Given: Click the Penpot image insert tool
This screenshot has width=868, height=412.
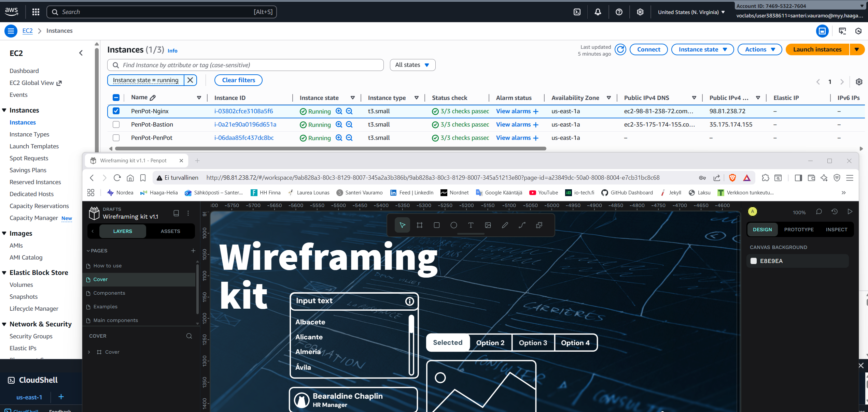Looking at the screenshot, I should point(488,225).
